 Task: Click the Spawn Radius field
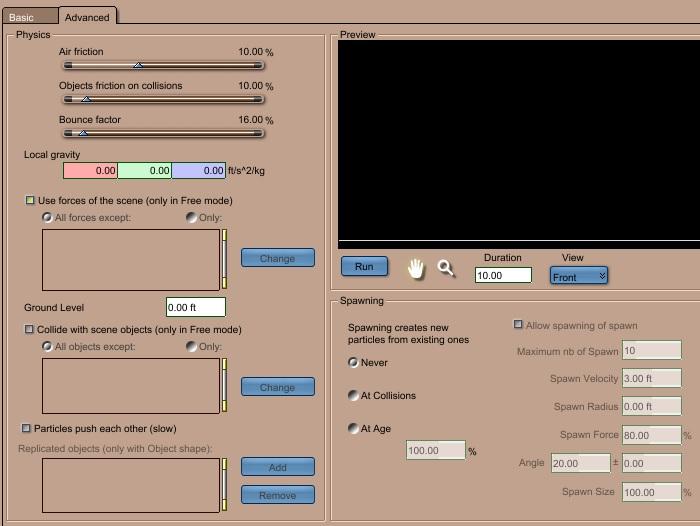point(652,407)
